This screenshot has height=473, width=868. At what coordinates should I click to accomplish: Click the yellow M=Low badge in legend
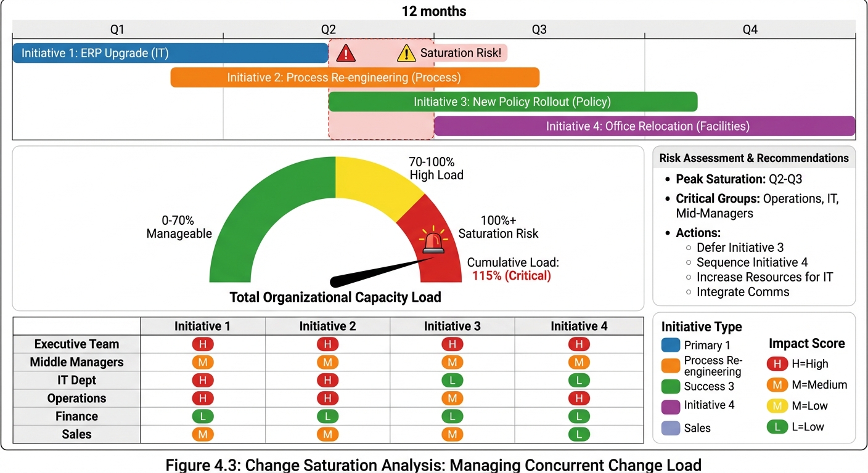[x=777, y=406]
